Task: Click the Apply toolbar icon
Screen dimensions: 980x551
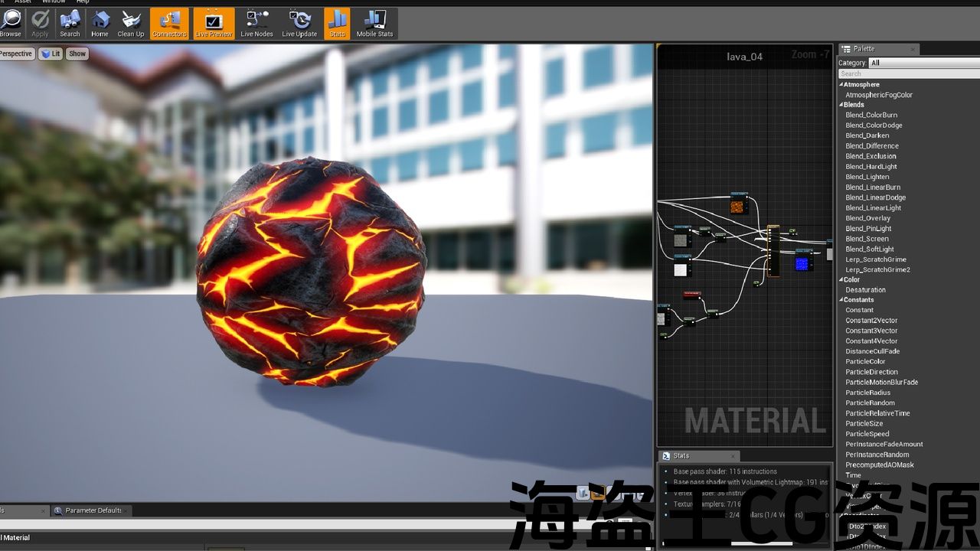Action: tap(40, 24)
